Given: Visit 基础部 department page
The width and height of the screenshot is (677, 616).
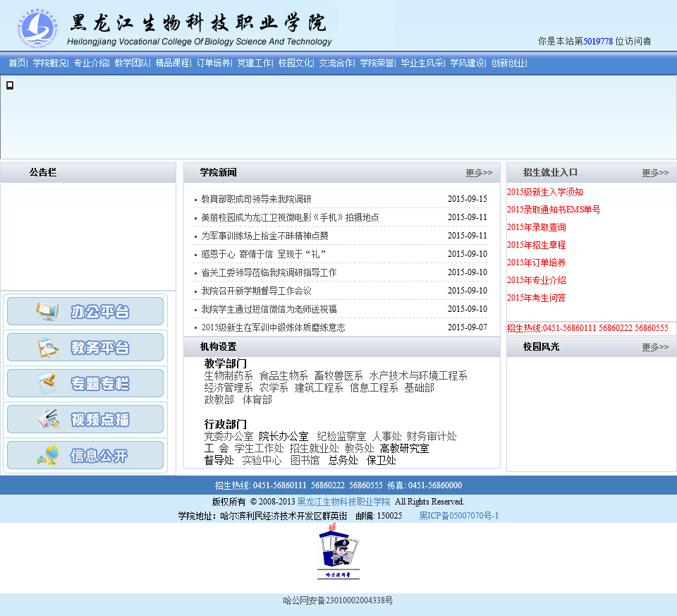Looking at the screenshot, I should (x=419, y=388).
